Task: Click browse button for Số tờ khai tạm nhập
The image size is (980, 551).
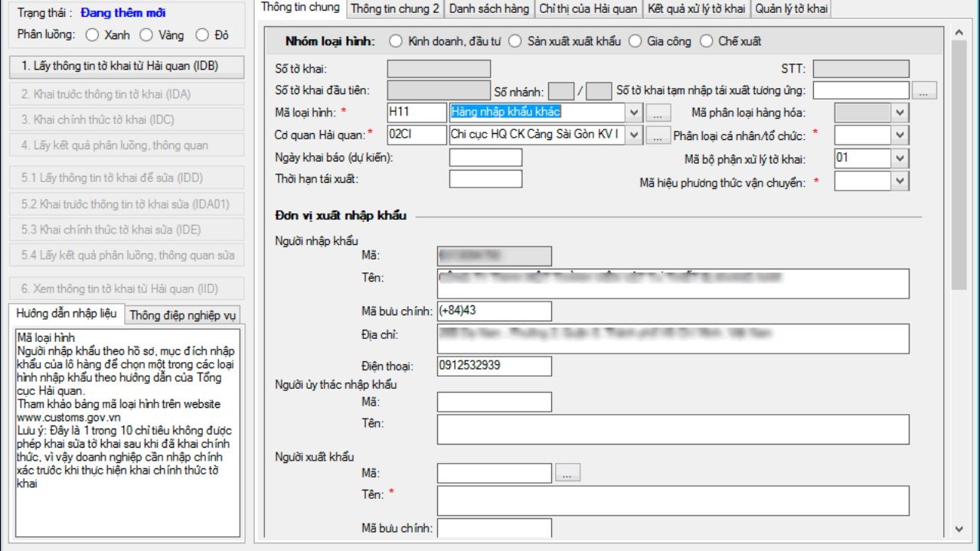Action: tap(925, 90)
